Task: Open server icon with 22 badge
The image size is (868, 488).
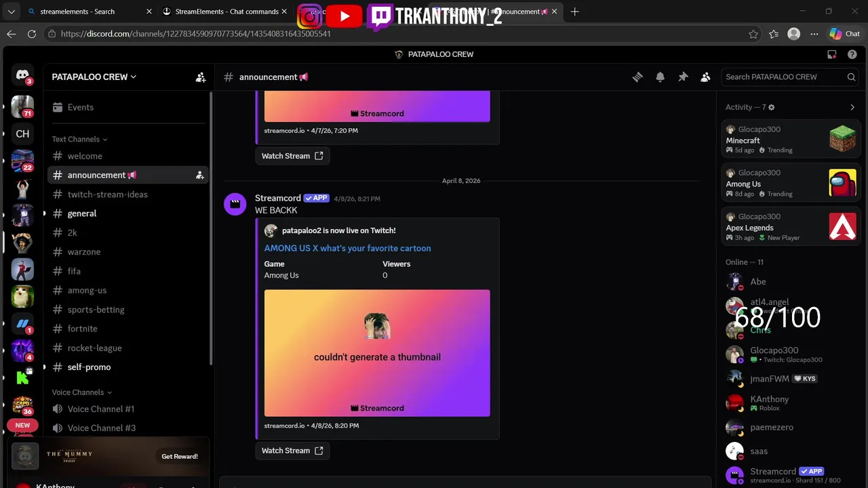Action: (x=22, y=161)
